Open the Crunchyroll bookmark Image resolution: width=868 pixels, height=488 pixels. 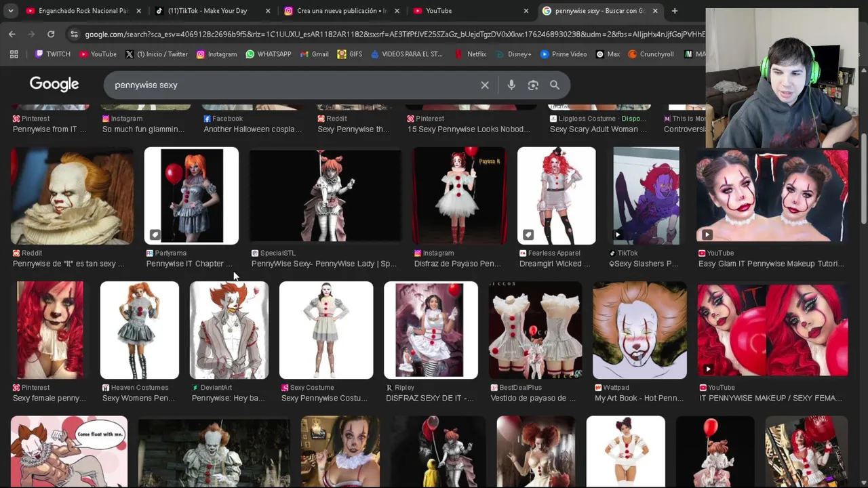651,54
